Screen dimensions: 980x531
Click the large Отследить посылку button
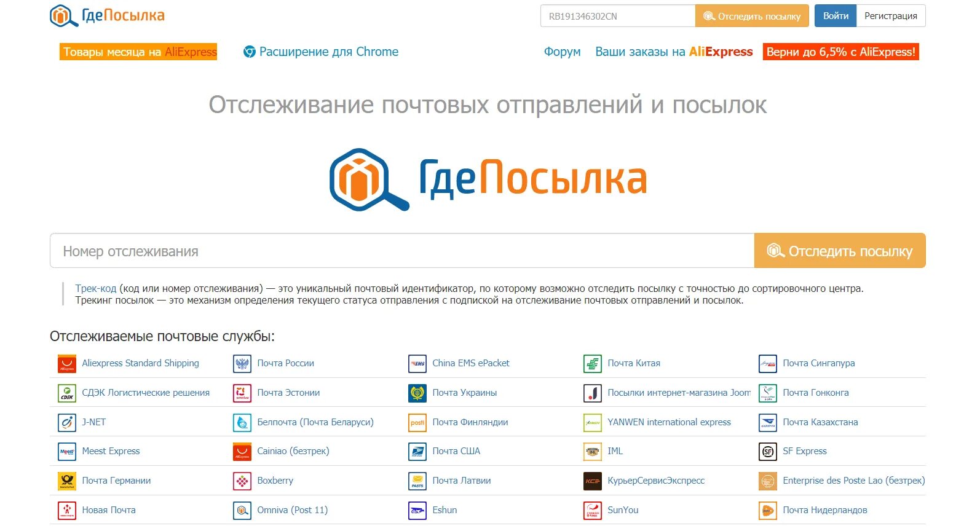point(840,251)
